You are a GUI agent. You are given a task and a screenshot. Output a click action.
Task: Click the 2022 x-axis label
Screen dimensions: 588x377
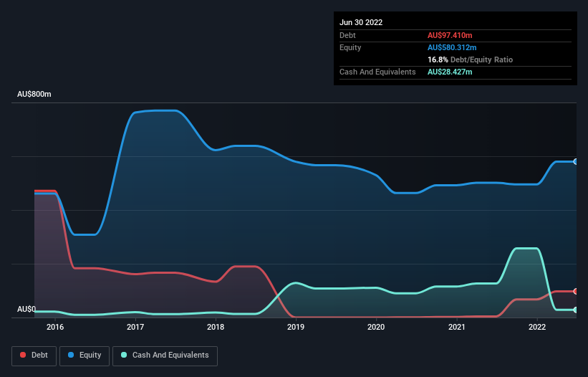537,327
